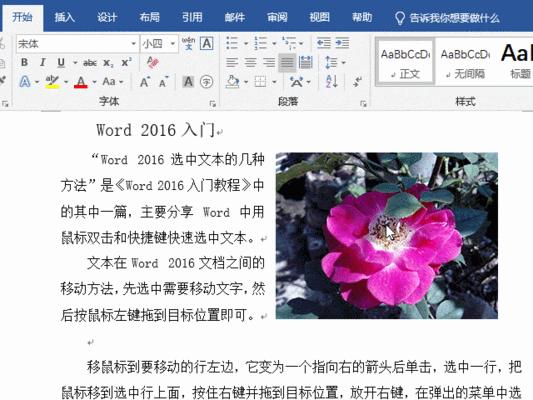Switch to the 开始 tab
Viewport: 533px width, 400px height.
click(x=22, y=17)
